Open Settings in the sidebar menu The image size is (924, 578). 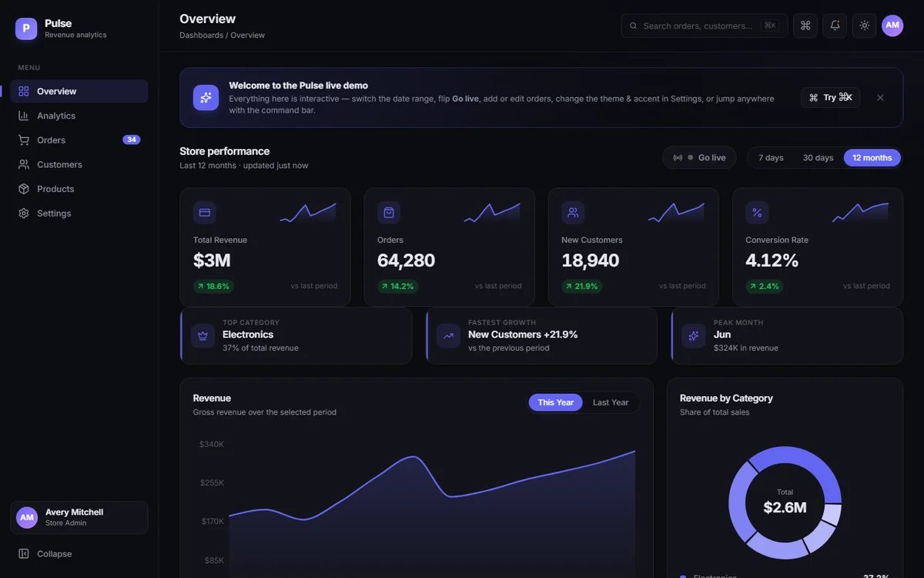tap(79, 213)
